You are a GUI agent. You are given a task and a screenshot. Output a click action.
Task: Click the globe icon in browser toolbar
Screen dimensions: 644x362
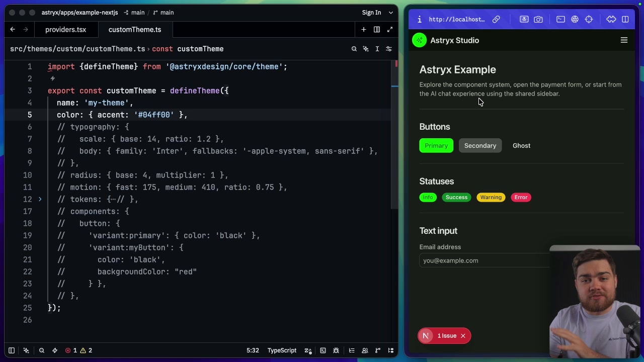point(575,19)
